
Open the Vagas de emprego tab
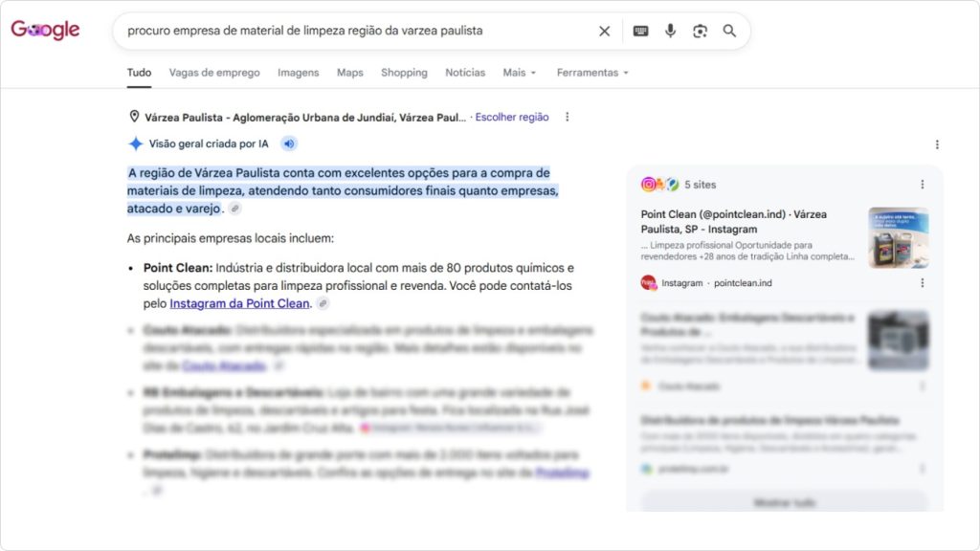pos(214,73)
